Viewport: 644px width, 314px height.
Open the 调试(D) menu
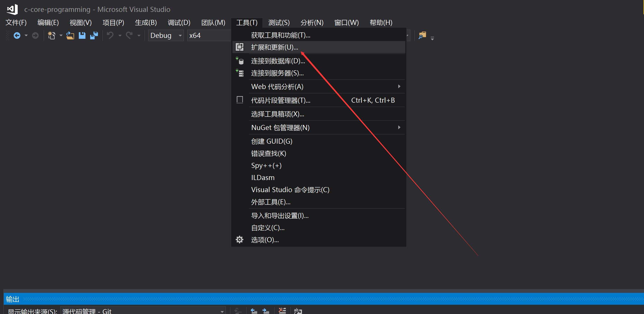179,23
